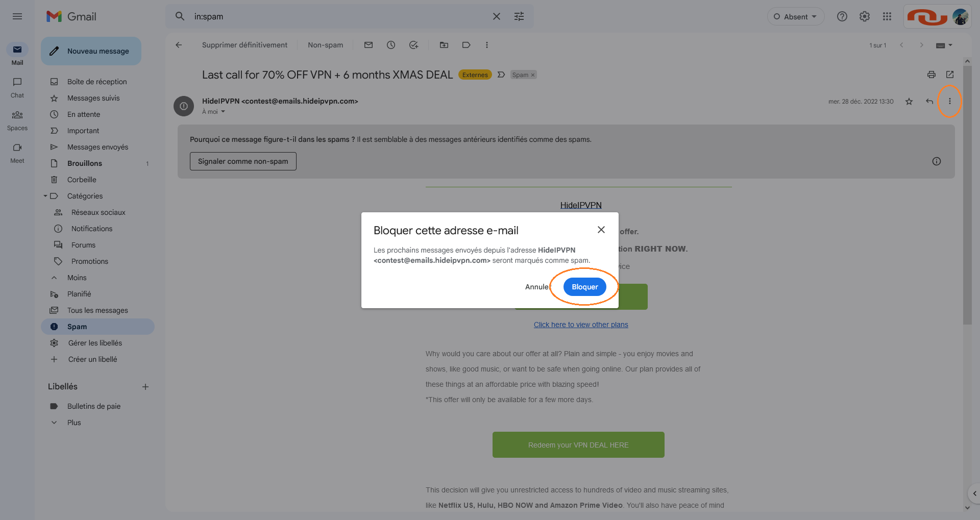Click the search magnifier icon
The height and width of the screenshot is (520, 980).
[x=180, y=16]
